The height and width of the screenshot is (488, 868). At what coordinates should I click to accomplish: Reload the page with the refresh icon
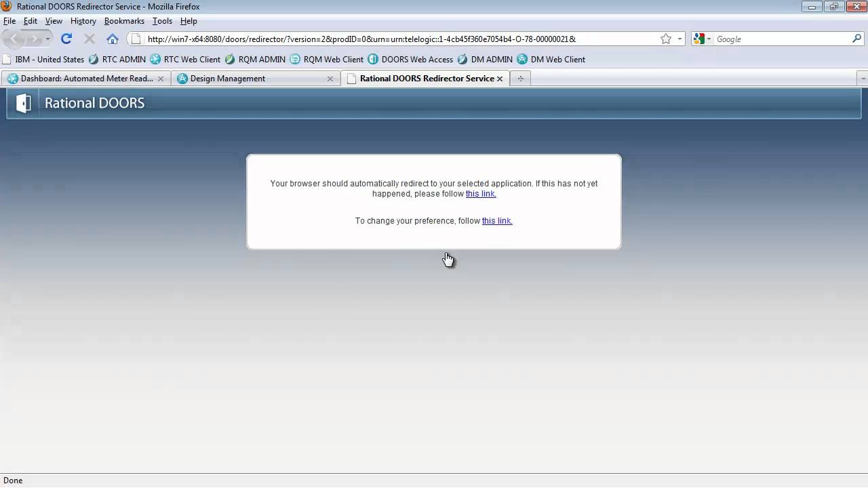[66, 39]
